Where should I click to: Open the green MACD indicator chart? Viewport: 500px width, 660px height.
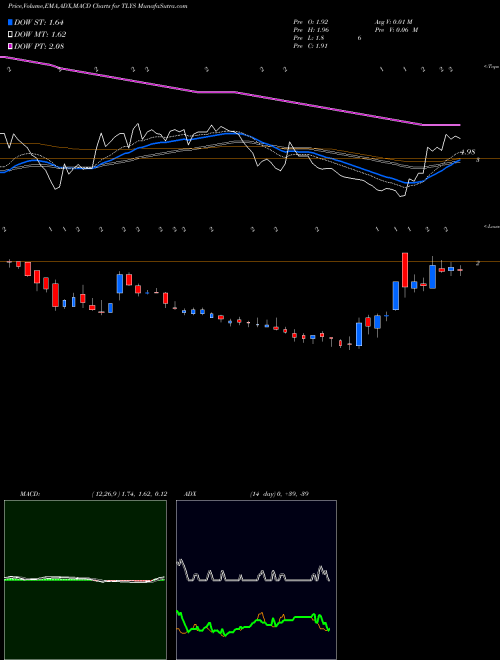click(85, 580)
